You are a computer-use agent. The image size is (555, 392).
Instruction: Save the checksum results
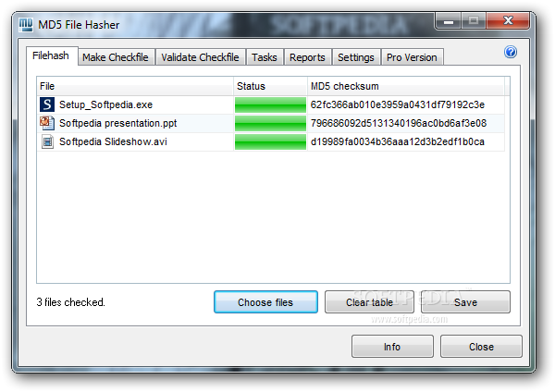(x=465, y=302)
